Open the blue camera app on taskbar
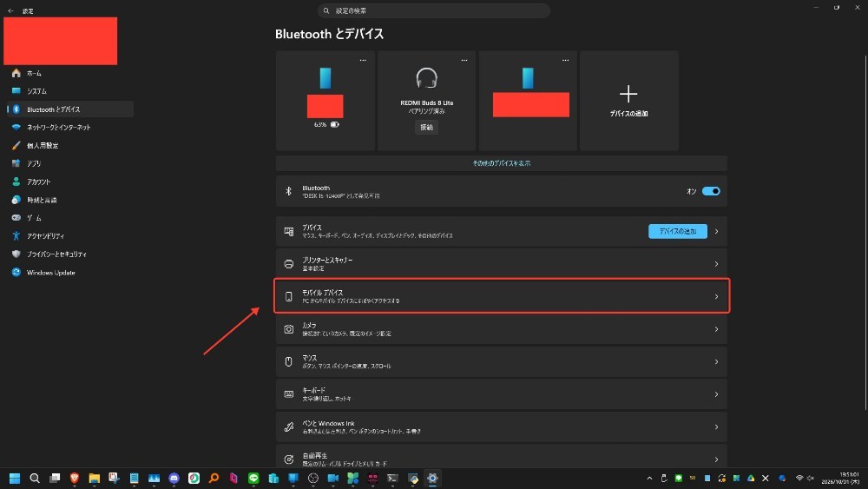Screen dimensions: 868x489 coord(333,479)
